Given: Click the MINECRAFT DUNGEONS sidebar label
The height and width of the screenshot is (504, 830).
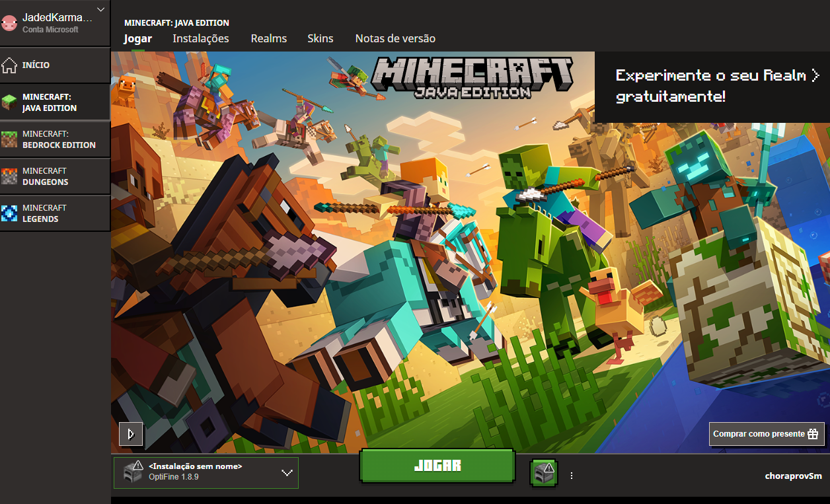Looking at the screenshot, I should coord(45,176).
